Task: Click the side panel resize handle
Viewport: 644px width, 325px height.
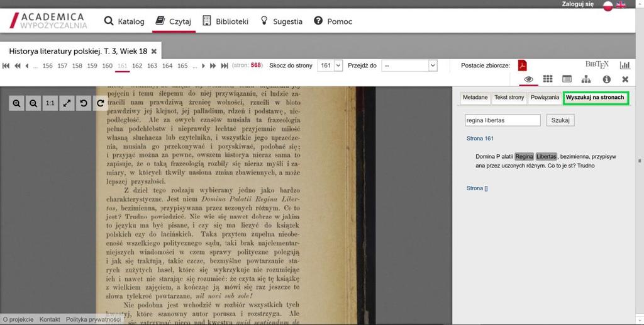Action: 640,161
